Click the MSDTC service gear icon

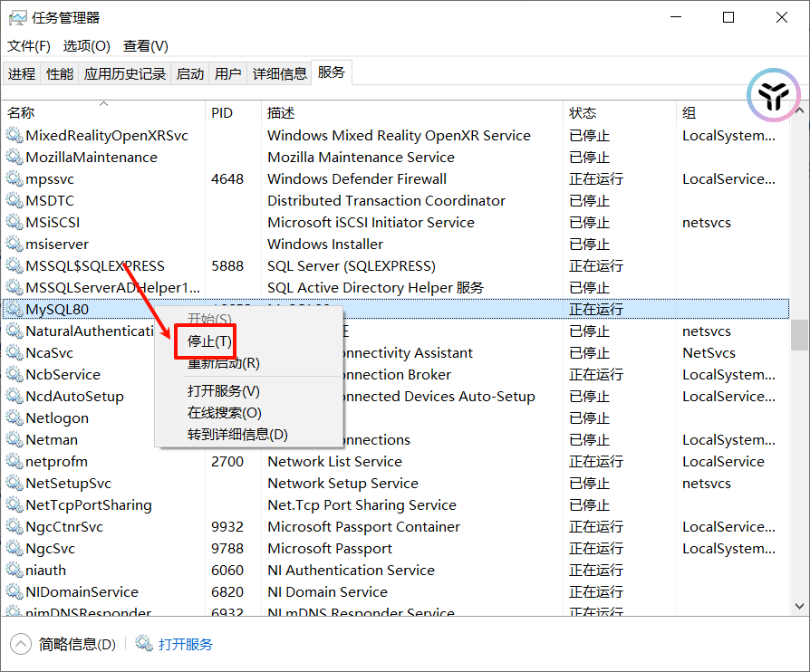pyautogui.click(x=14, y=200)
